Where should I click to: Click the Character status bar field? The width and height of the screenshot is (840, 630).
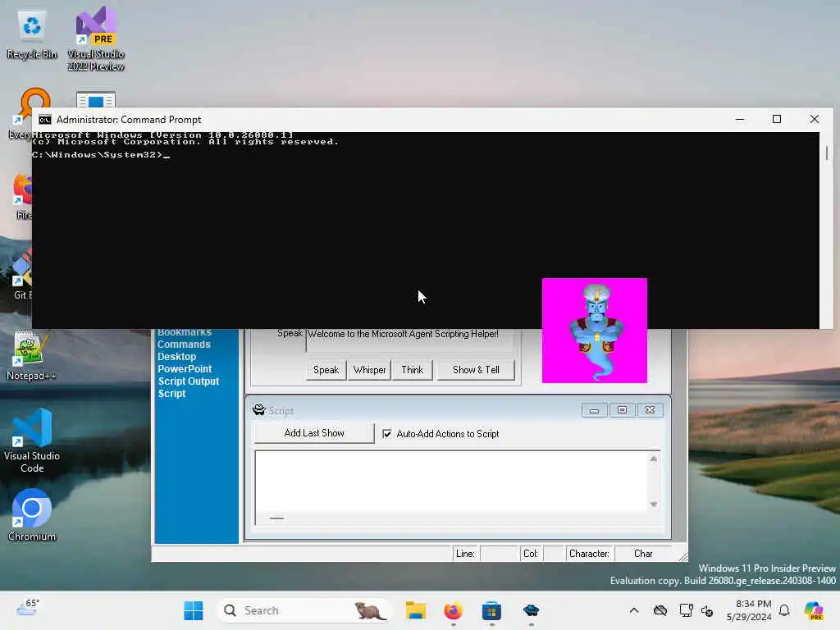pyautogui.click(x=589, y=554)
